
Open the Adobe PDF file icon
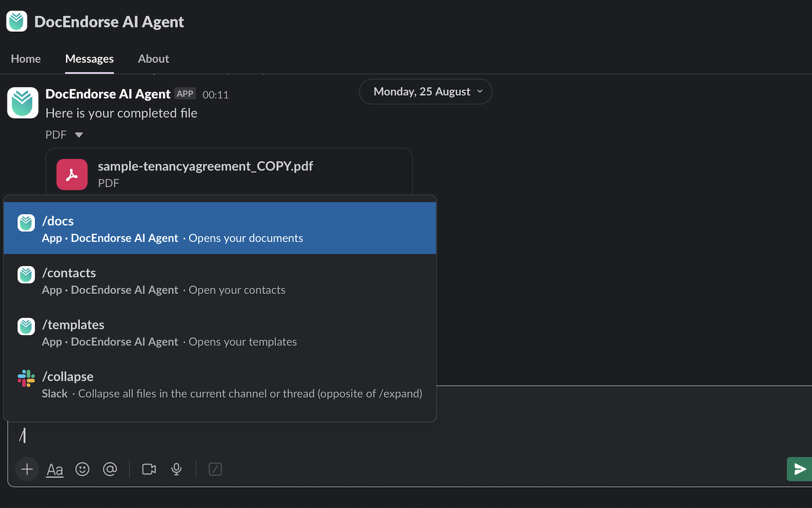point(72,174)
